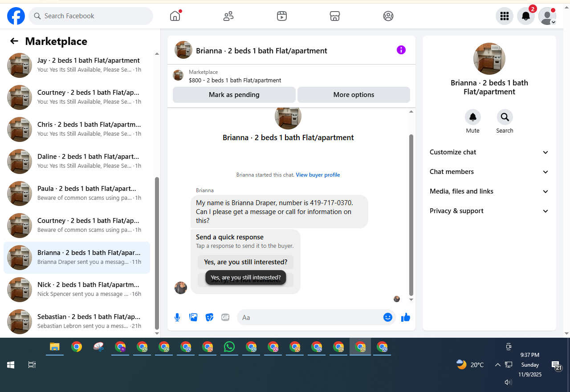Click the purple conversation info icon
The height and width of the screenshot is (392, 570).
(401, 50)
